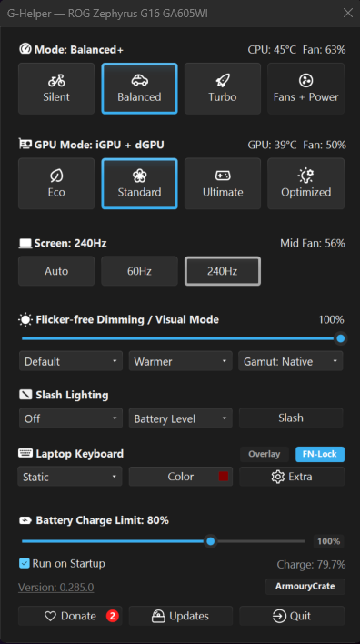Click the Slash Lighting icon
The height and width of the screenshot is (644, 360).
coord(25,395)
